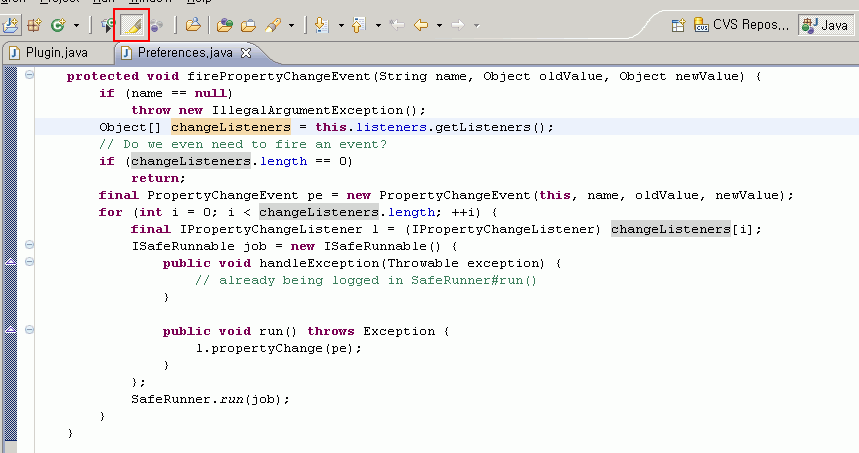This screenshot has width=859, height=453.
Task: Close the Preferences.java tab
Action: [x=246, y=52]
